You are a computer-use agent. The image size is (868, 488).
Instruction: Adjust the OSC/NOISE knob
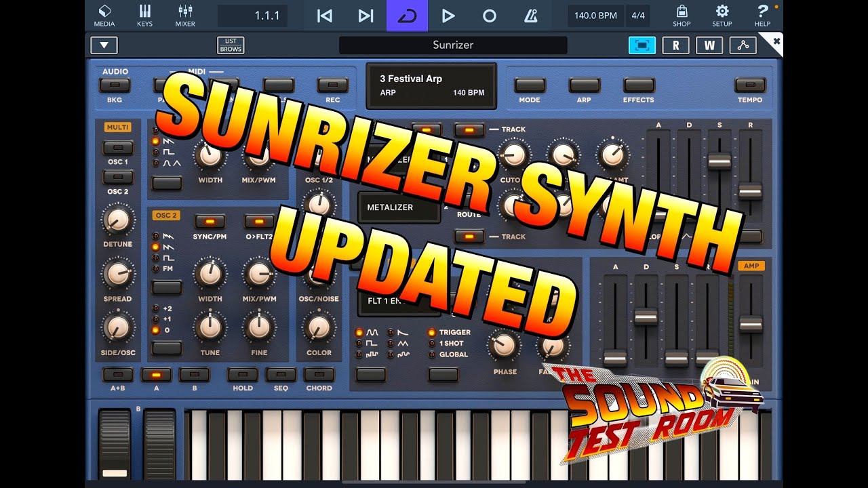(x=318, y=274)
